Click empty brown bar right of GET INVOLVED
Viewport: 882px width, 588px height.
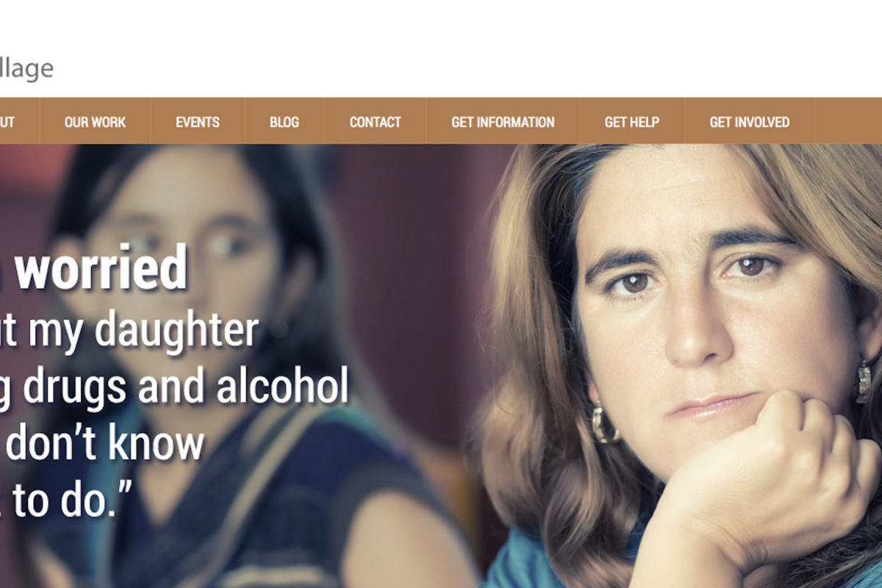pyautogui.click(x=848, y=122)
